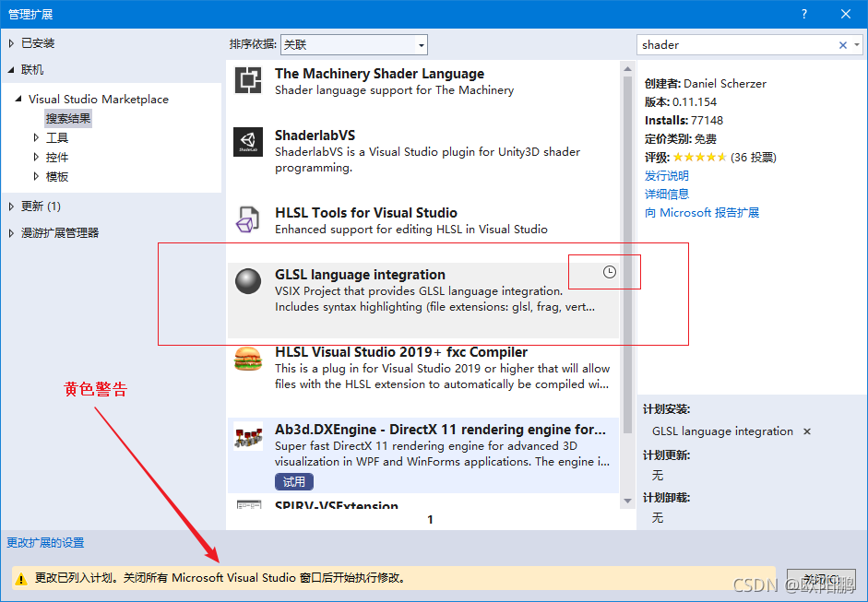The image size is (868, 602).
Task: Click the 定价类别: 免费 text
Action: [681, 139]
